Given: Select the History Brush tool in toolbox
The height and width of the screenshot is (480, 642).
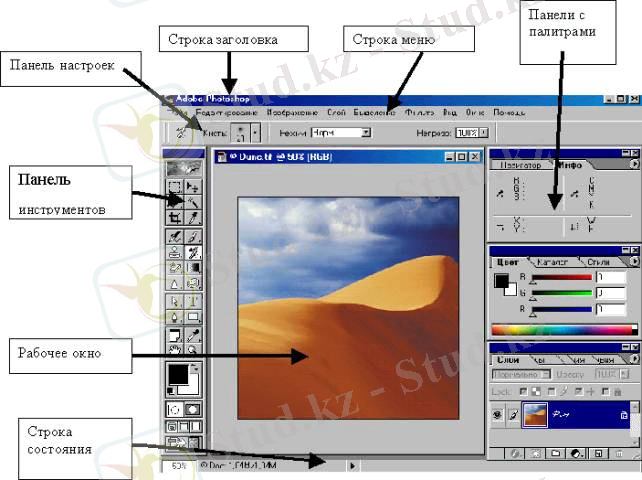Looking at the screenshot, I should point(192,252).
